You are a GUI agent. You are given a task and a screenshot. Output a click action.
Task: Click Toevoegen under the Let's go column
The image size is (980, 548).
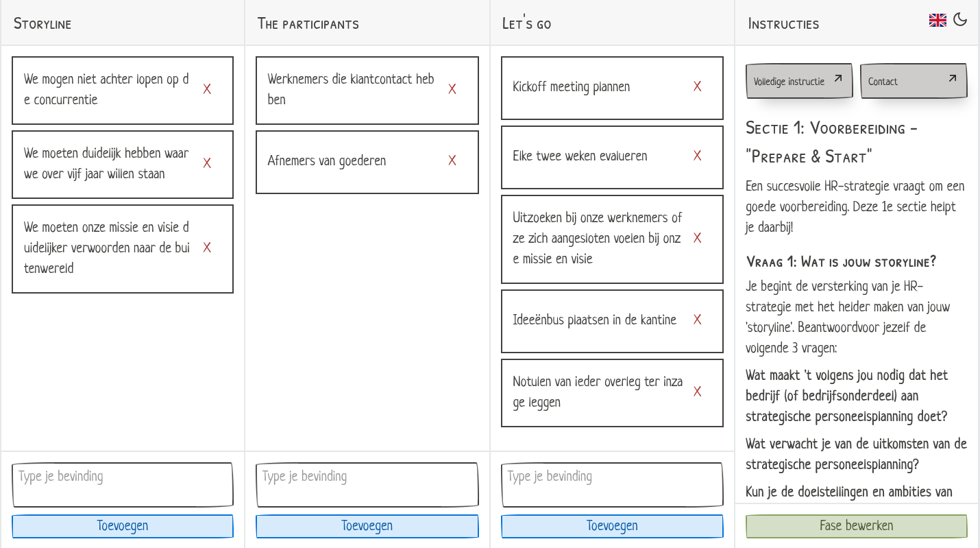[612, 526]
